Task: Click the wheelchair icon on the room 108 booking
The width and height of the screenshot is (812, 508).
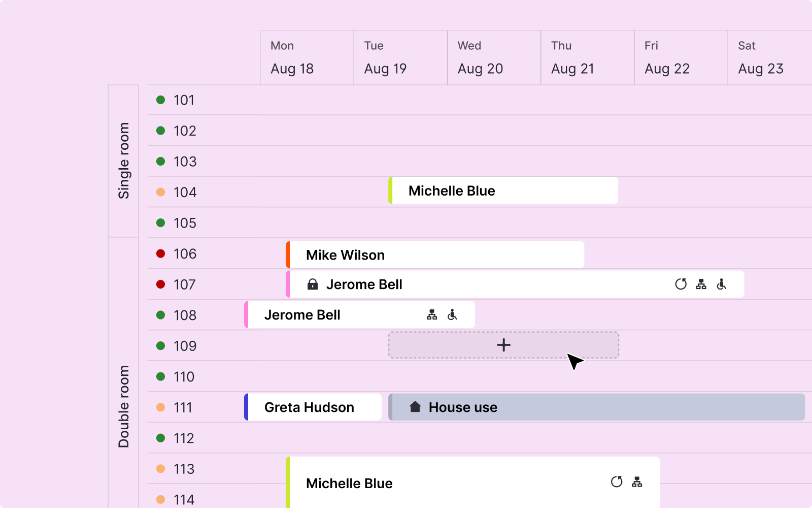Action: tap(452, 315)
